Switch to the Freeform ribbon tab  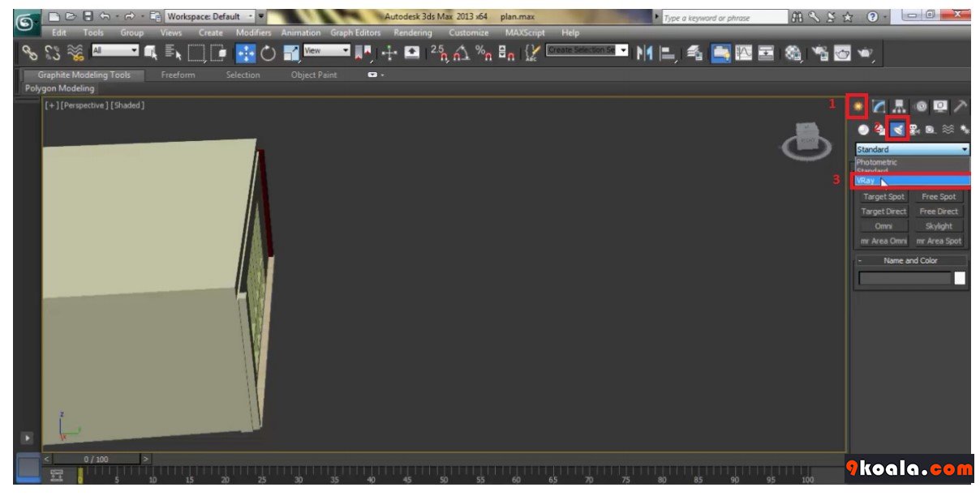point(178,75)
